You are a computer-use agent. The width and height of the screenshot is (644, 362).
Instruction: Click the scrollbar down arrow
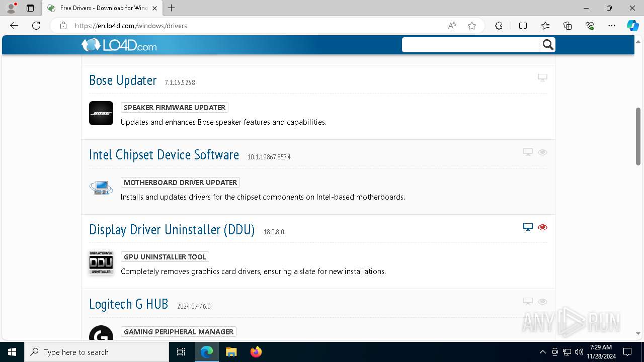click(638, 333)
